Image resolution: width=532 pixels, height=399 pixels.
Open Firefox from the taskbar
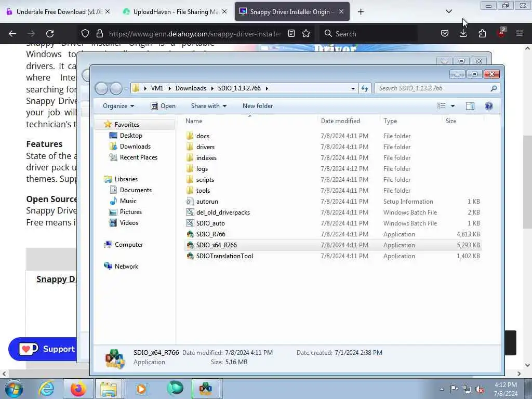pos(78,389)
